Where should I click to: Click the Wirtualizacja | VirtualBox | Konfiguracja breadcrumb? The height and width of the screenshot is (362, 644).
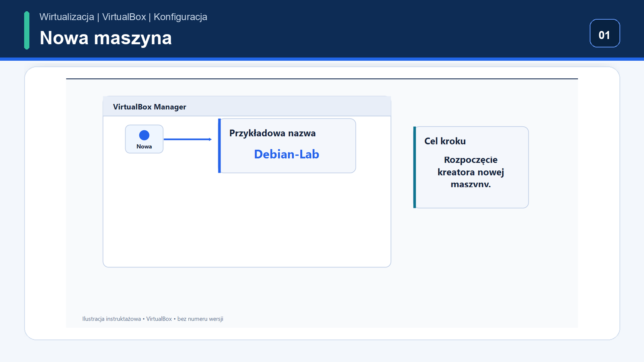coord(123,17)
